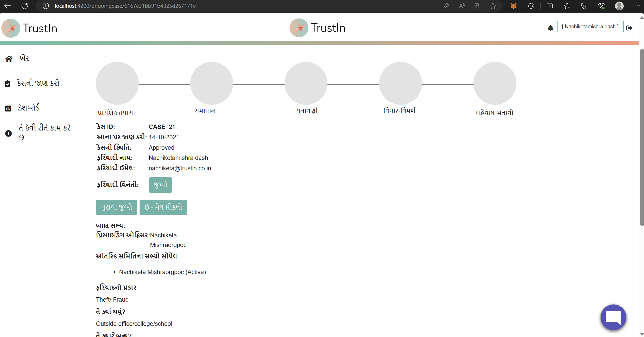The width and height of the screenshot is (644, 337).
Task: Open the chat bubble widget
Action: pos(613,317)
